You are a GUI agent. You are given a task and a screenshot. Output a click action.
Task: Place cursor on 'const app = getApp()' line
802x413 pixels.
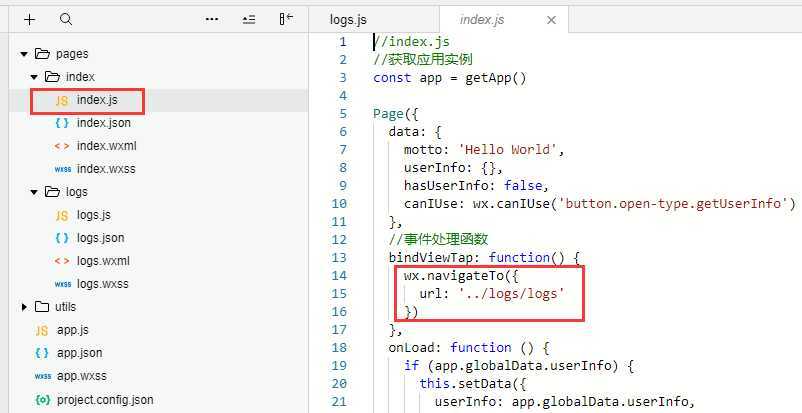(450, 78)
